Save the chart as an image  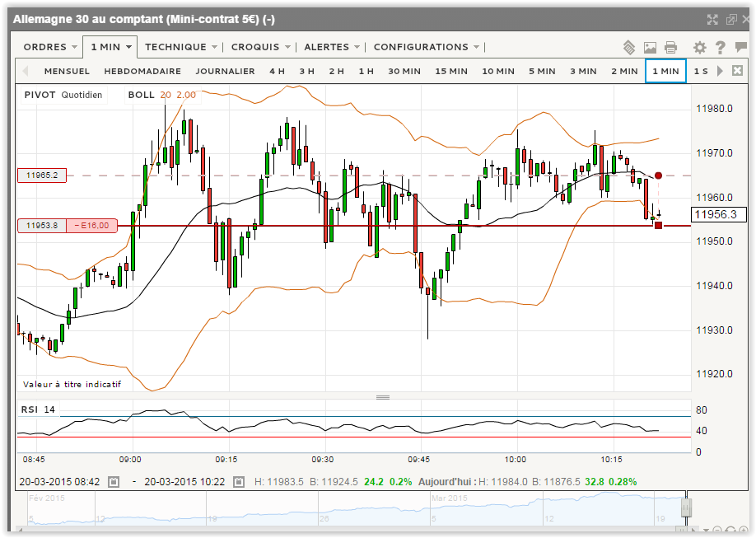pyautogui.click(x=650, y=47)
